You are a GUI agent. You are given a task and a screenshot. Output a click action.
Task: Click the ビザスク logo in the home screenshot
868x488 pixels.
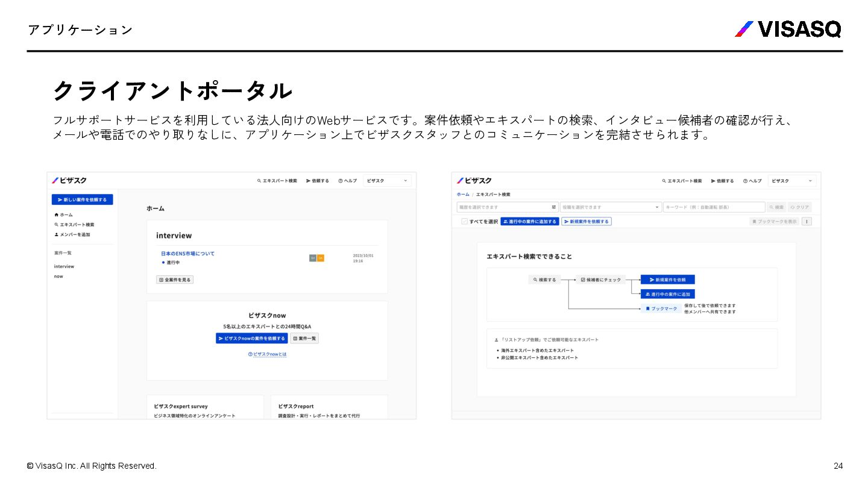coord(69,180)
